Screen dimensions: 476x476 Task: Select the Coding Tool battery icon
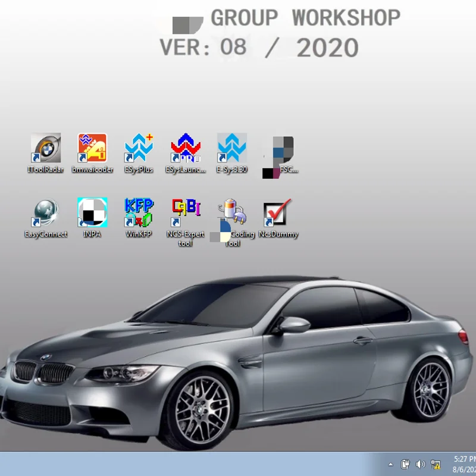click(232, 212)
